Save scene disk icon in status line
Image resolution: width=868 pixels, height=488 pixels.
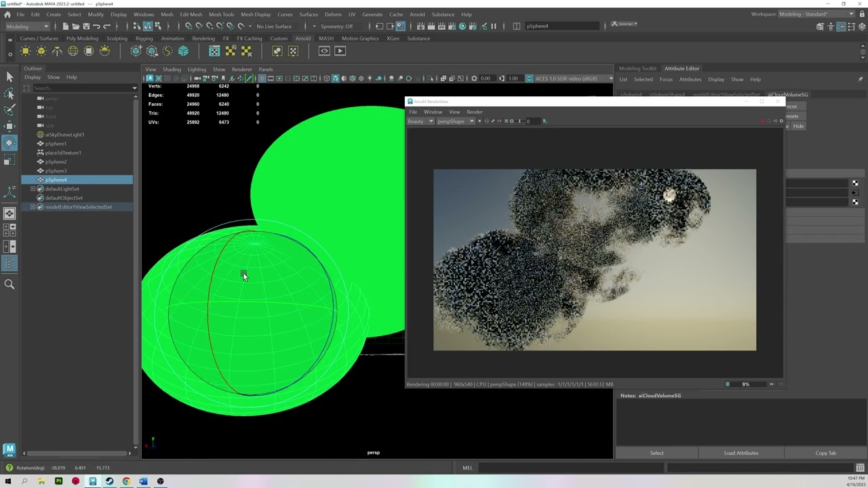pos(86,26)
